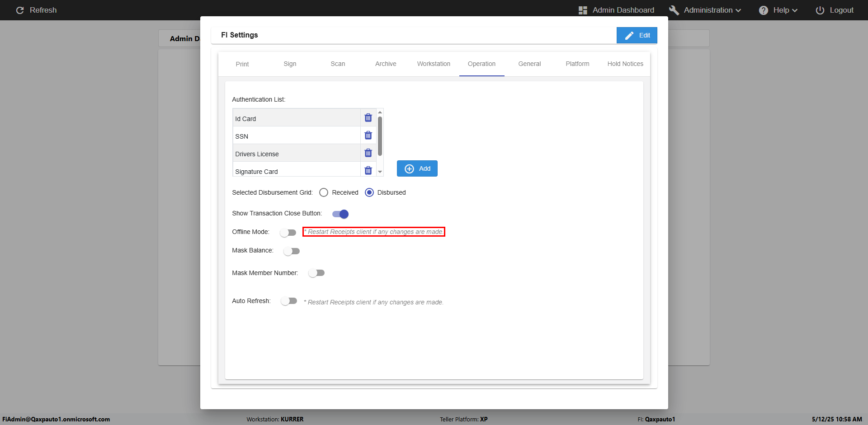Click the Administration wrench icon
Image resolution: width=868 pixels, height=425 pixels.
[x=674, y=10]
